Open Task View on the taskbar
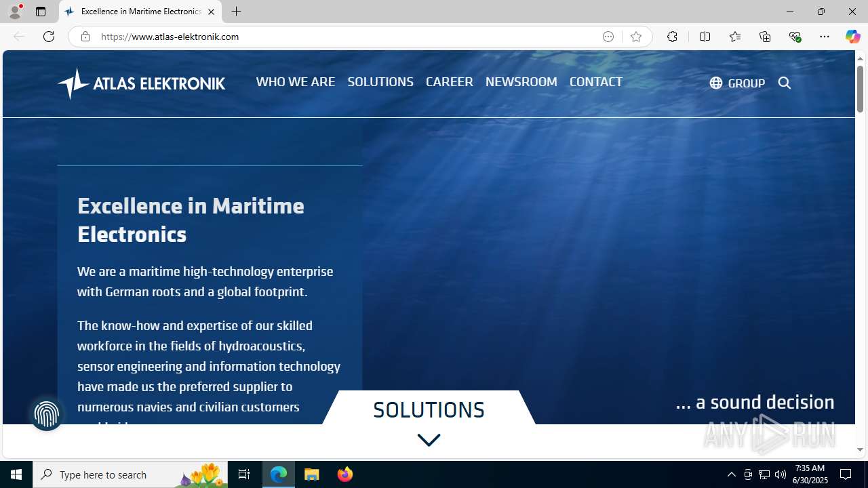Viewport: 868px width, 488px height. [x=244, y=474]
